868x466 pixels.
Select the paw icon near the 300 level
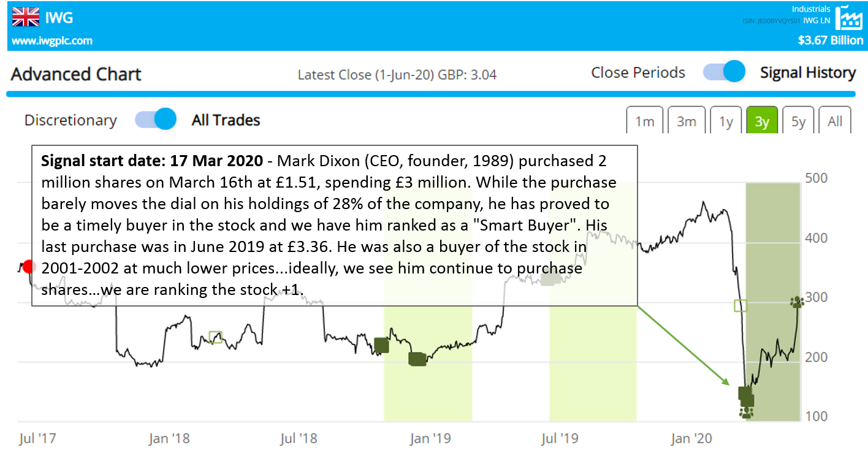tap(797, 301)
